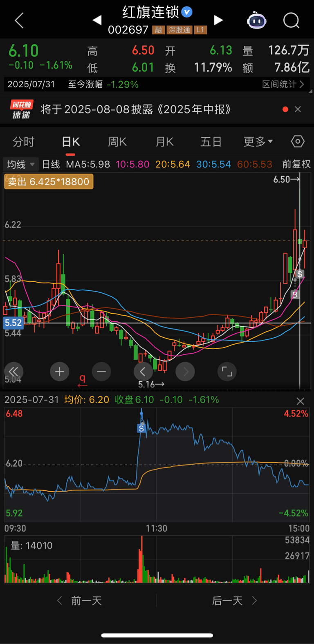The height and width of the screenshot is (644, 314).
Task: Open 区间统计 interval statistics
Action: coord(283,84)
